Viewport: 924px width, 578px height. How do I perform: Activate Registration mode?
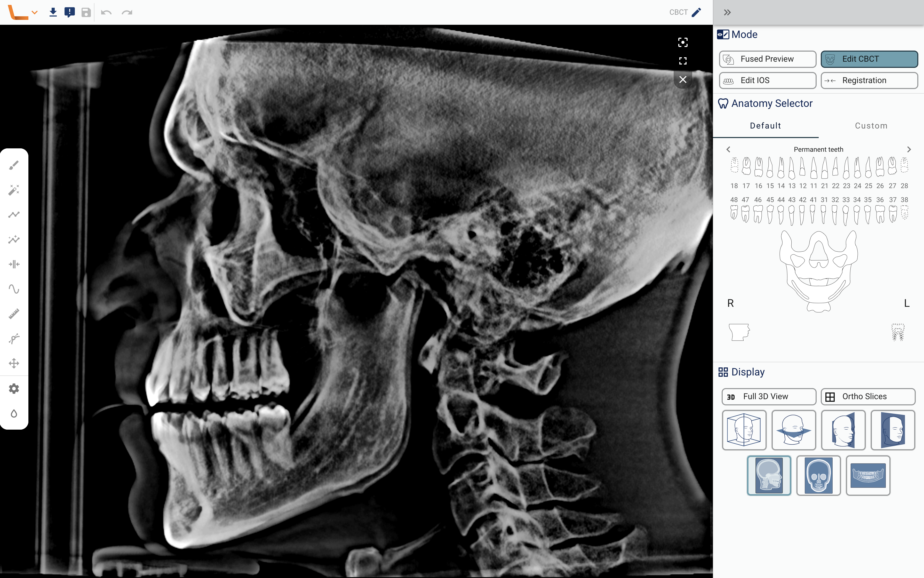point(869,80)
